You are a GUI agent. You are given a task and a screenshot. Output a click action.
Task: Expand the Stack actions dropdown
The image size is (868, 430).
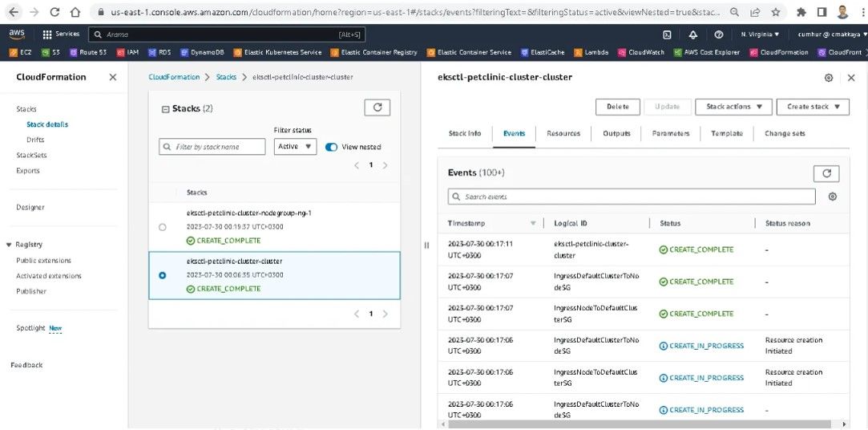pyautogui.click(x=733, y=107)
